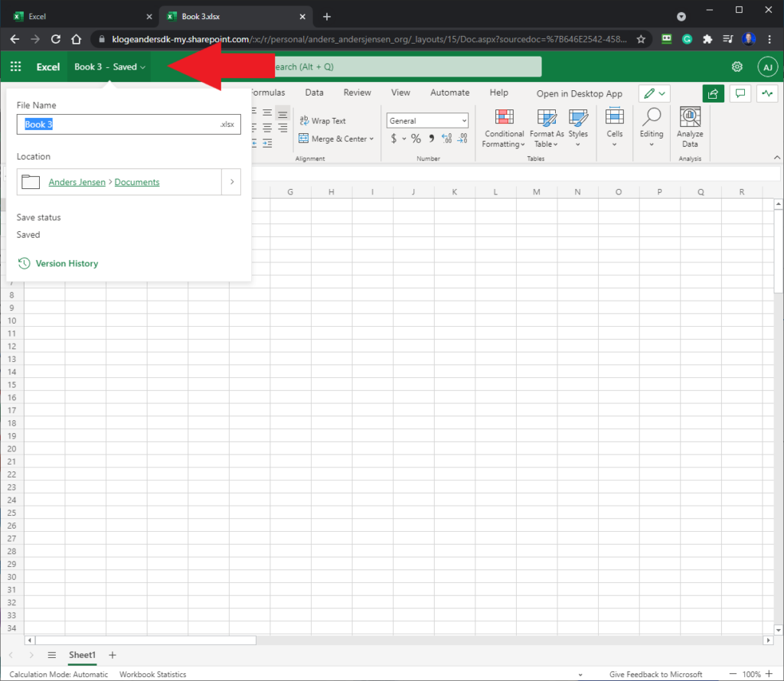Click the Share icon button
Viewport: 784px width, 681px height.
click(x=713, y=93)
